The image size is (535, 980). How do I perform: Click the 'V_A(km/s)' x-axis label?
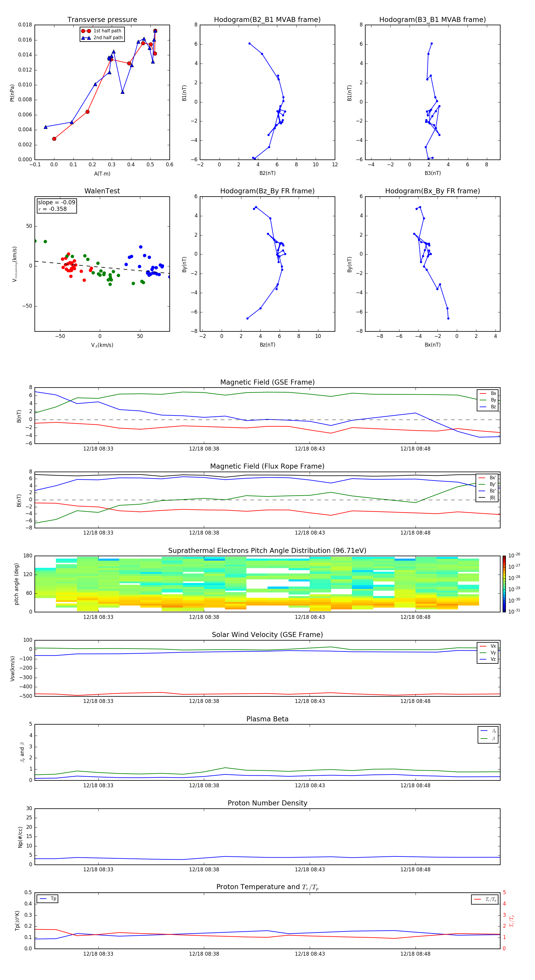pos(102,345)
